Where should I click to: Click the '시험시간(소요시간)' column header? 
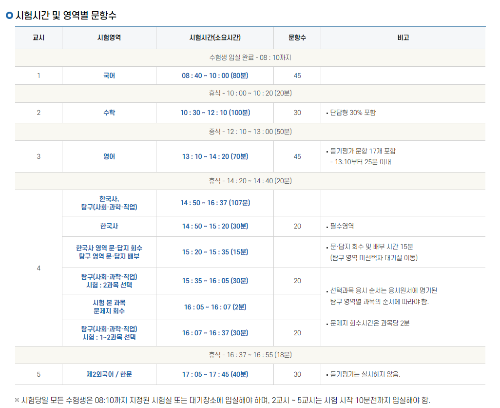[x=215, y=38]
